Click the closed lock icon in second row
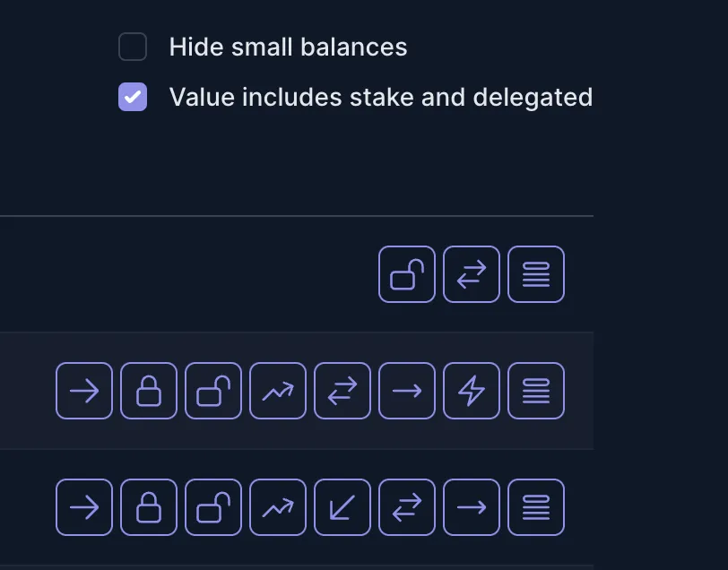Viewport: 728px width, 570px height. coord(149,391)
